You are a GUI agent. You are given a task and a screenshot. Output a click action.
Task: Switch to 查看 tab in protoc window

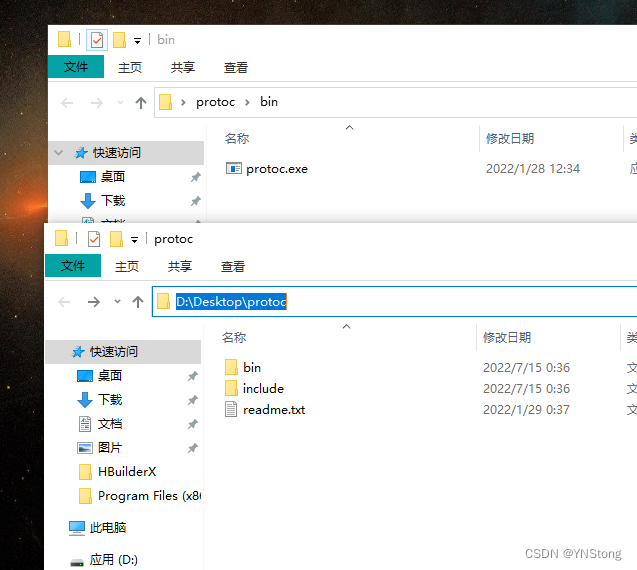(232, 267)
